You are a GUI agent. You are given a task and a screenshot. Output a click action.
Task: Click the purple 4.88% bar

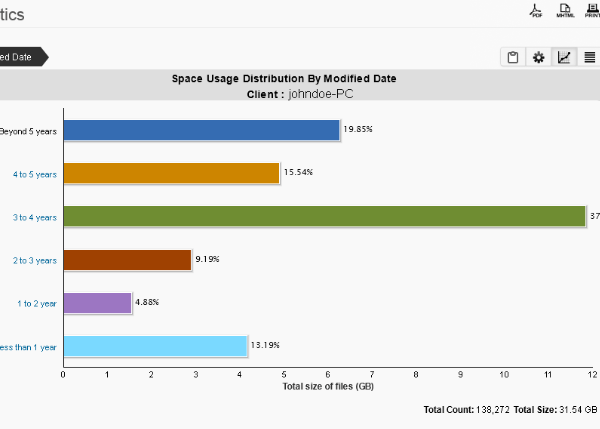coord(98,303)
